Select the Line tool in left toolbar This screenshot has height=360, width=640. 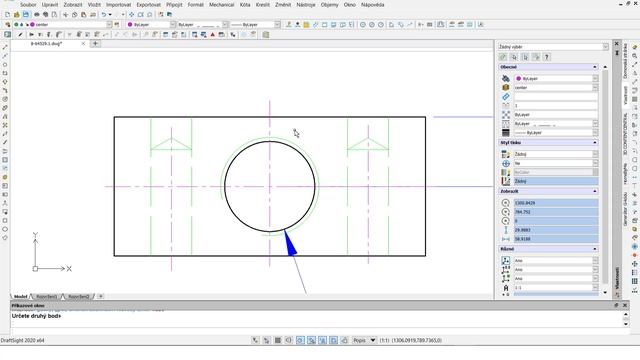5,47
